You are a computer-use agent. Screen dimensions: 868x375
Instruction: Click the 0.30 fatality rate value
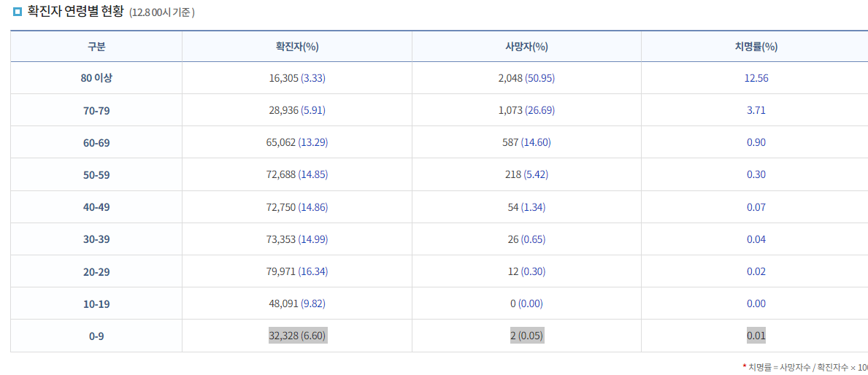coord(756,175)
